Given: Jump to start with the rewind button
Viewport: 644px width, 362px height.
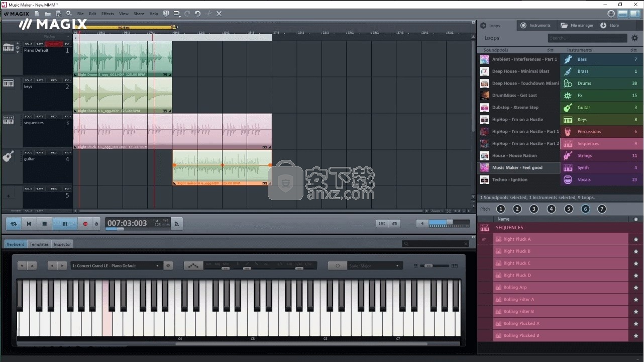Looking at the screenshot, I should 29,224.
